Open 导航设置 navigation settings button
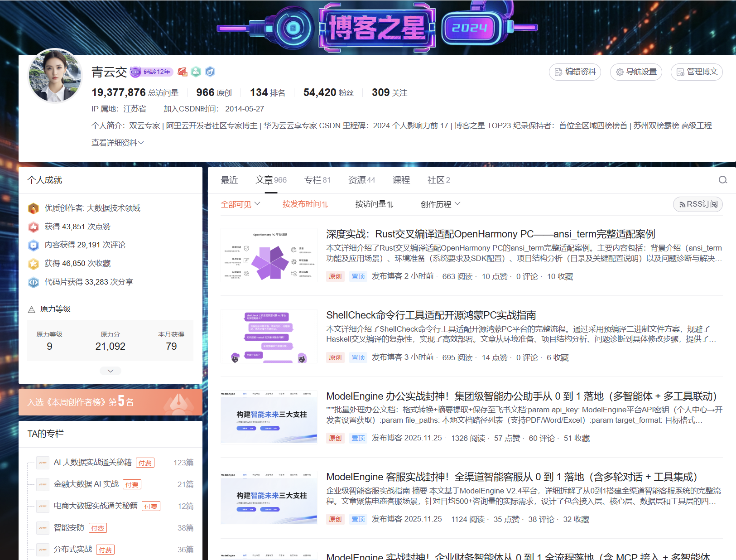This screenshot has width=736, height=560. pyautogui.click(x=636, y=72)
